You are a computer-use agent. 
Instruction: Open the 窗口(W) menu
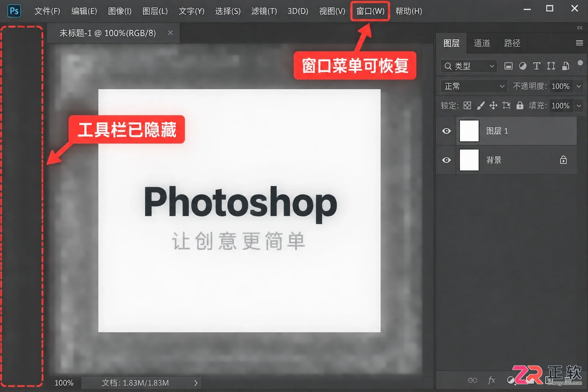tap(370, 11)
